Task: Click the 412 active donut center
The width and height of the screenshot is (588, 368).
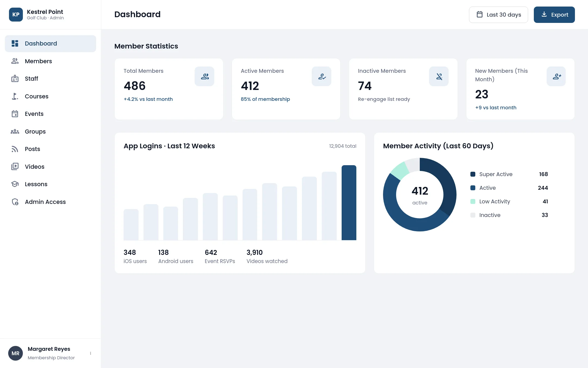Action: [420, 195]
